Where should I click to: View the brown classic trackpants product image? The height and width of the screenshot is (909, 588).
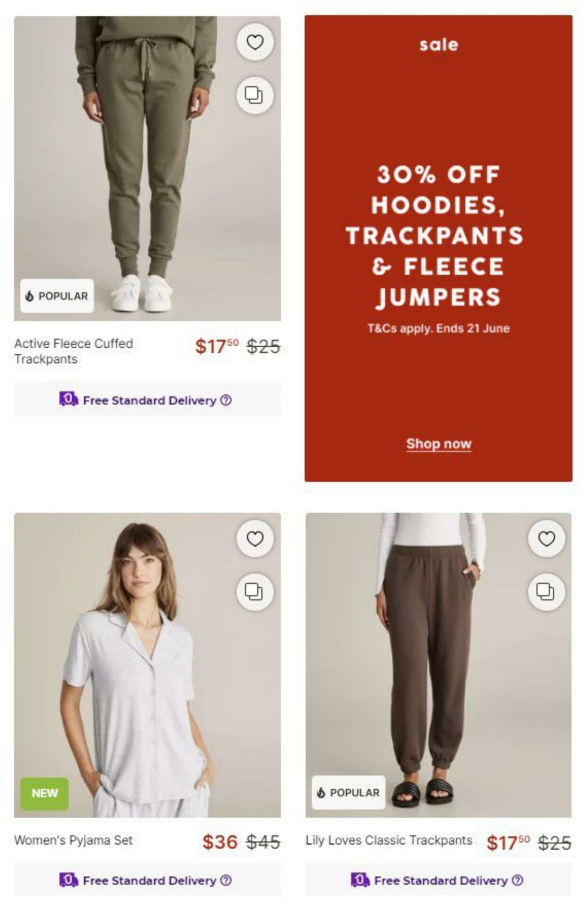[x=438, y=665]
